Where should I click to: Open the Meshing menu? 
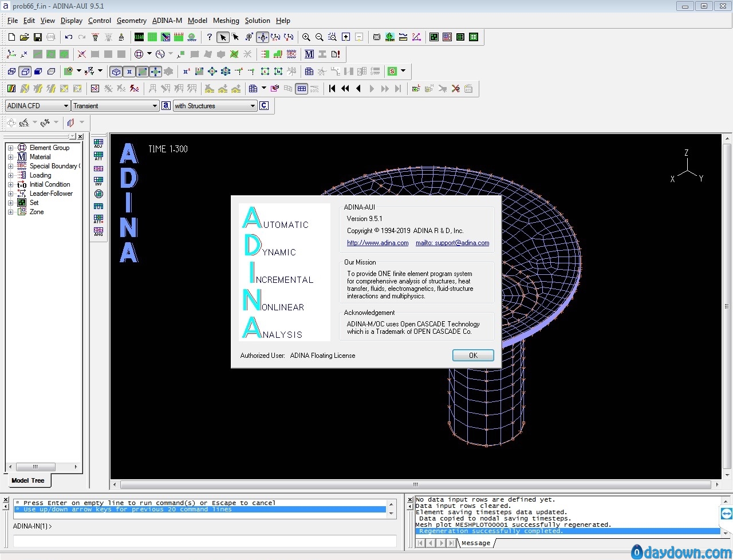tap(226, 21)
